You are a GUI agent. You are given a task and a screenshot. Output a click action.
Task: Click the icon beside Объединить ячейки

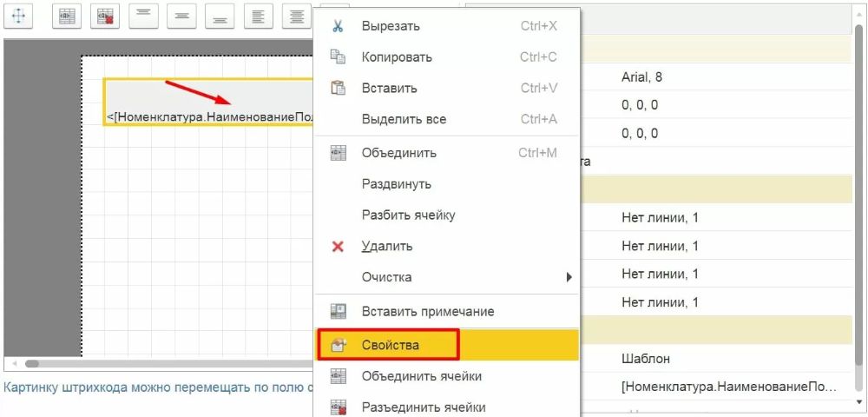338,376
